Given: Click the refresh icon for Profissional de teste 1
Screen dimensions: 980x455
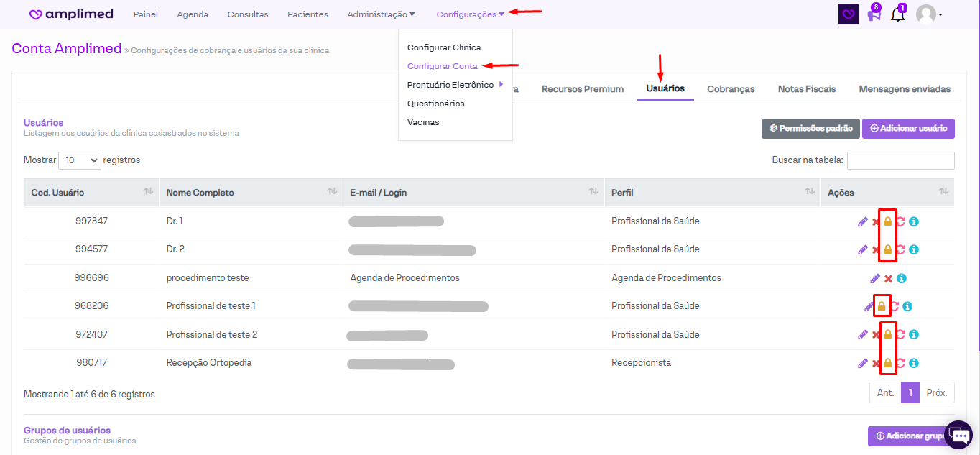Looking at the screenshot, I should pyautogui.click(x=895, y=306).
